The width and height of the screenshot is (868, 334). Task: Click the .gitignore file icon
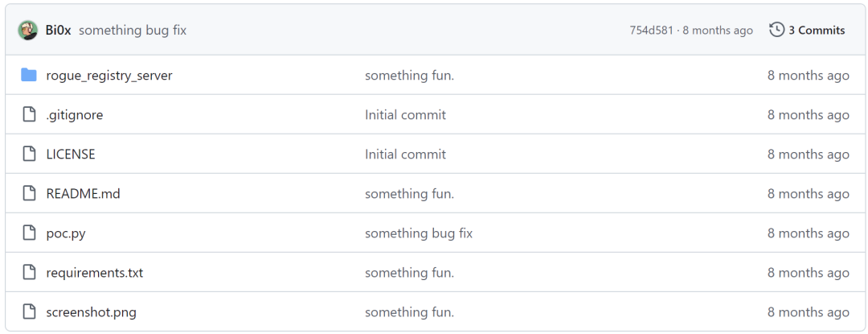[29, 114]
